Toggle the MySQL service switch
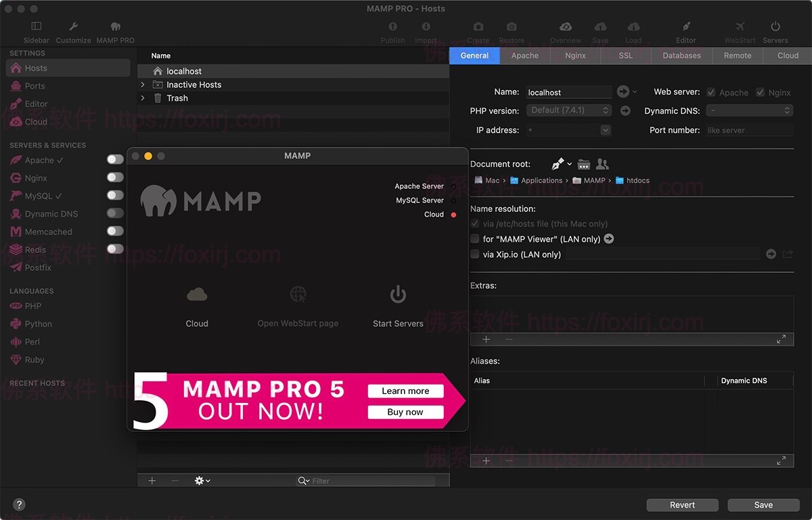Viewport: 812px width, 520px height. pos(115,196)
